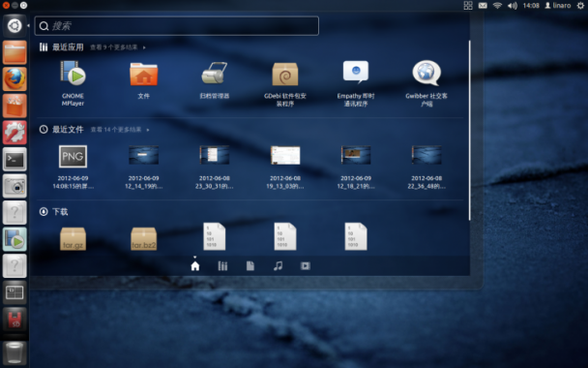Select the Home lens tab
This screenshot has height=368, width=588.
pos(195,266)
